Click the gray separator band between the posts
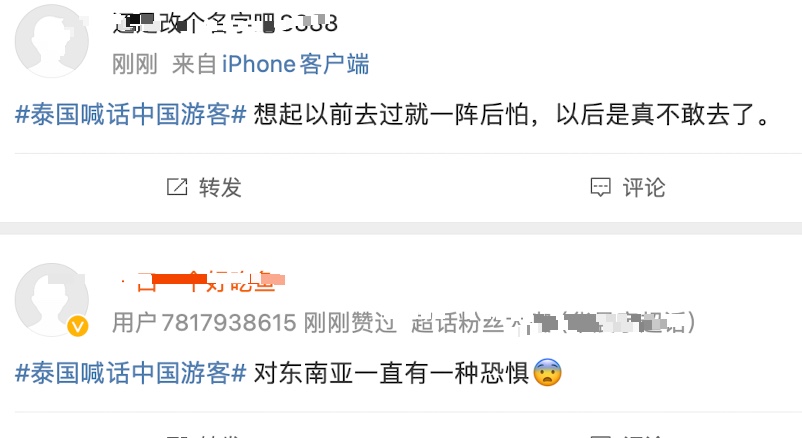 (x=401, y=228)
